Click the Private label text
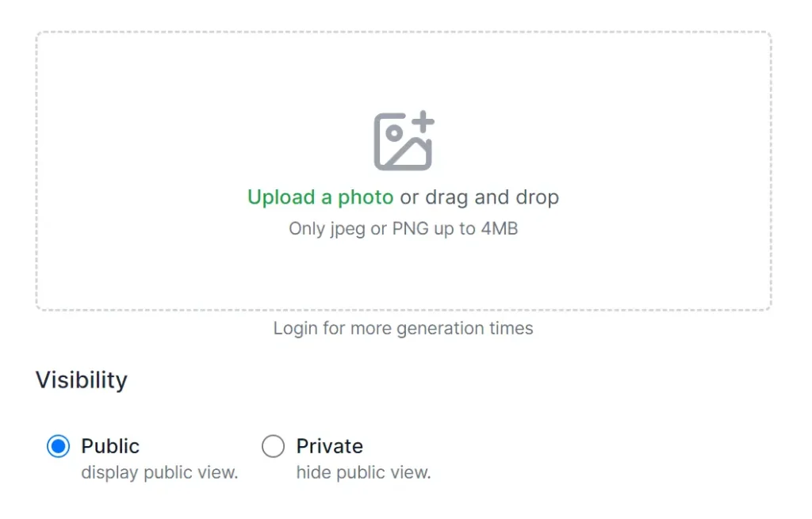 click(x=328, y=446)
